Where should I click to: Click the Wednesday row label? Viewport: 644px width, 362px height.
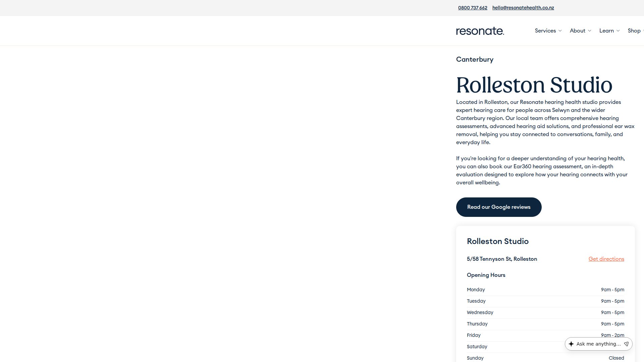[x=480, y=312]
